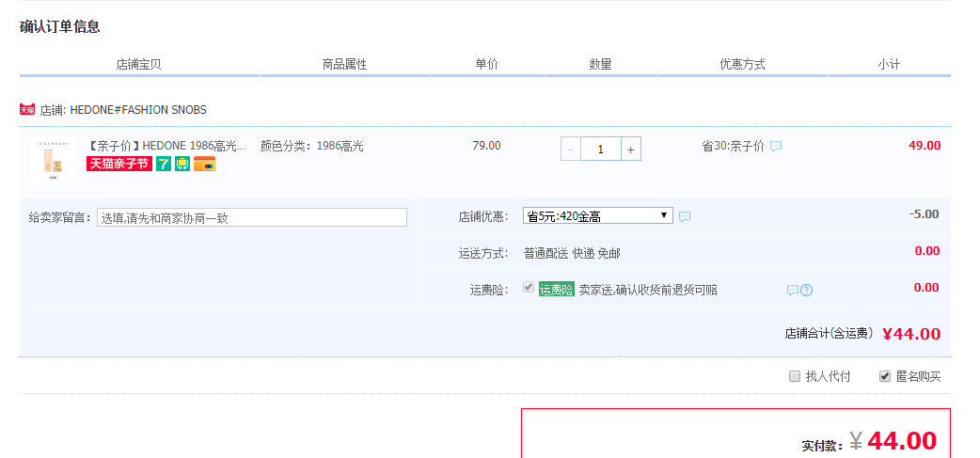Uncheck the 匿名购买 checkbox
The image size is (980, 458).
884,376
